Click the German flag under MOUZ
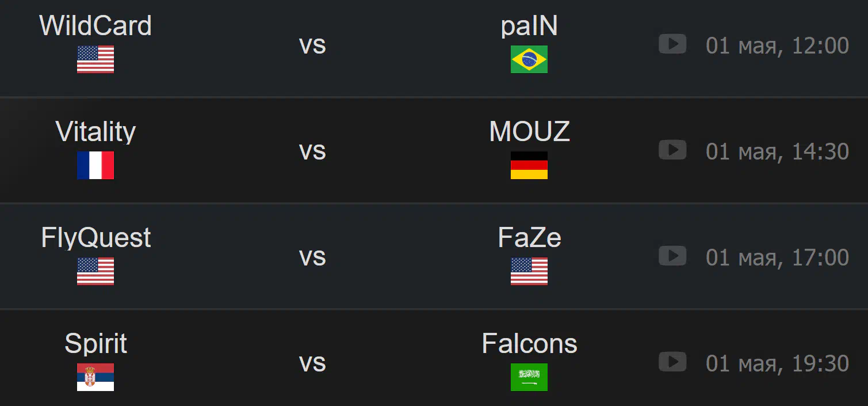Screen dimensions: 868x406 (x=529, y=165)
